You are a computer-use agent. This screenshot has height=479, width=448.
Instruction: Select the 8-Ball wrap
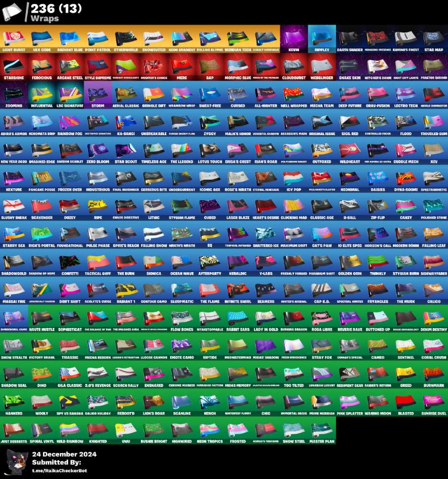(350, 207)
